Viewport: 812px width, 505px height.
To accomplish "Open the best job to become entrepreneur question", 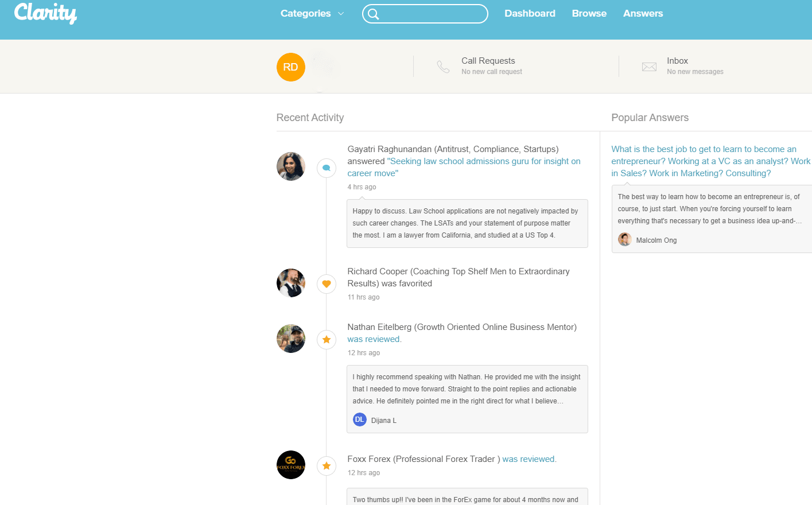I will coord(711,161).
